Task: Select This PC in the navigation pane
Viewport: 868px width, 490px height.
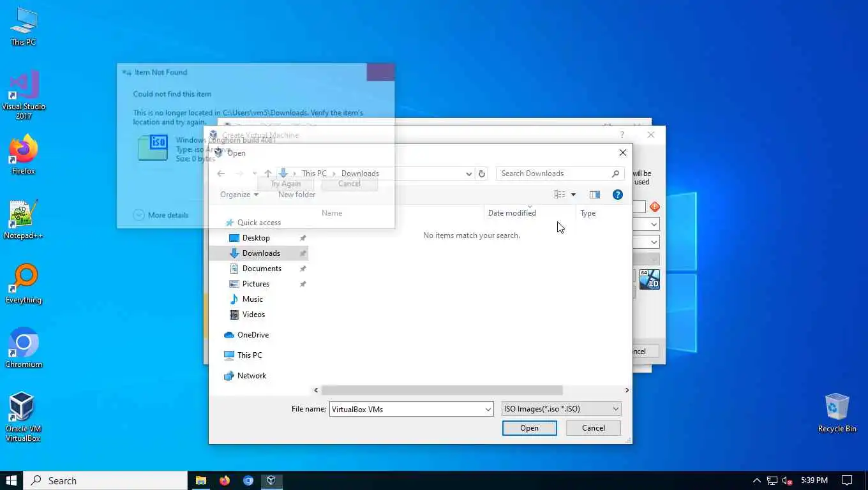Action: 250,355
